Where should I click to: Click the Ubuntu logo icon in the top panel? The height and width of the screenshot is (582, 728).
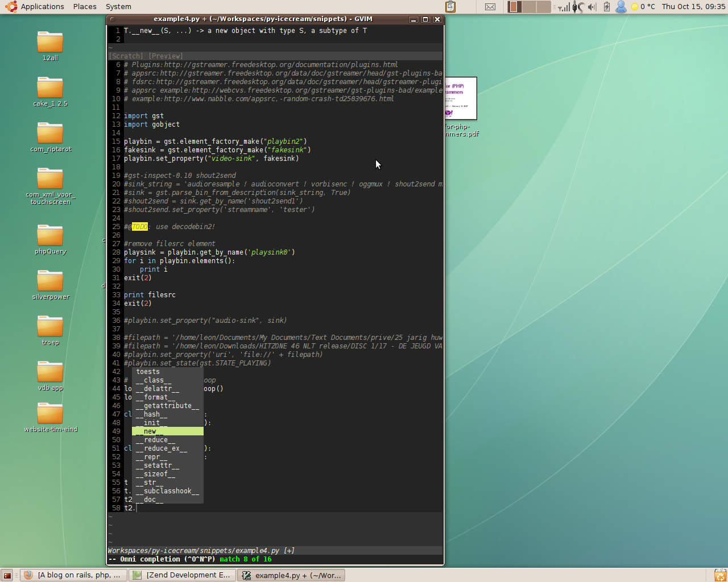click(11, 7)
